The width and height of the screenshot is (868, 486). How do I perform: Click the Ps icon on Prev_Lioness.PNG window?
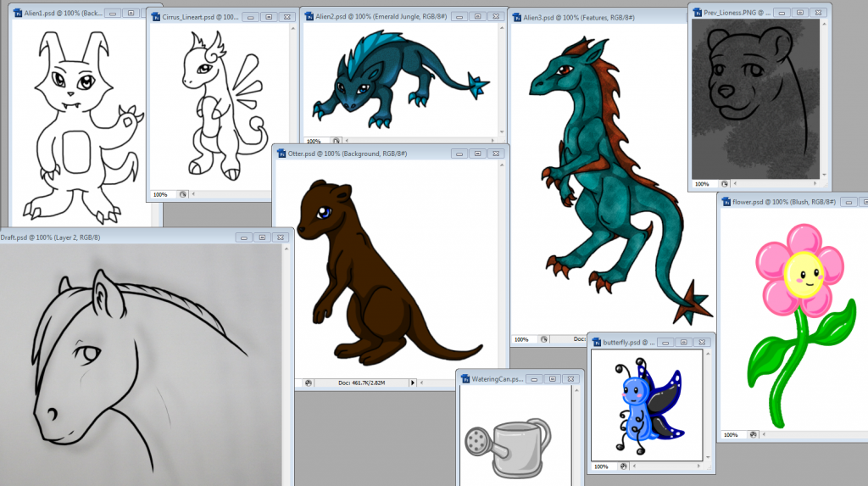698,12
